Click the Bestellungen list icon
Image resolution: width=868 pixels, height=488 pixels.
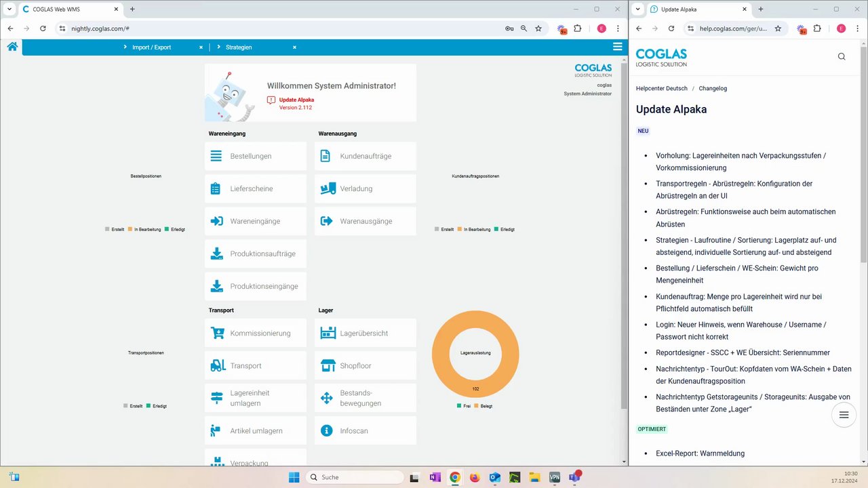216,156
